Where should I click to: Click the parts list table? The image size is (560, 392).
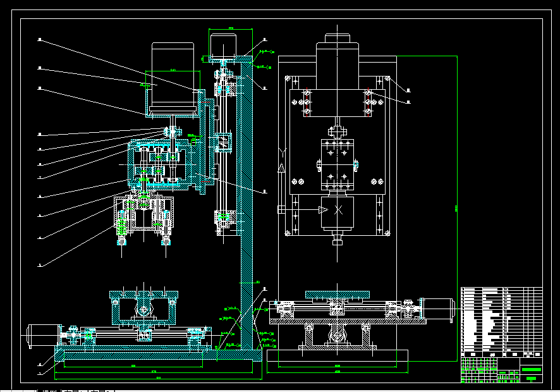tap(501, 322)
